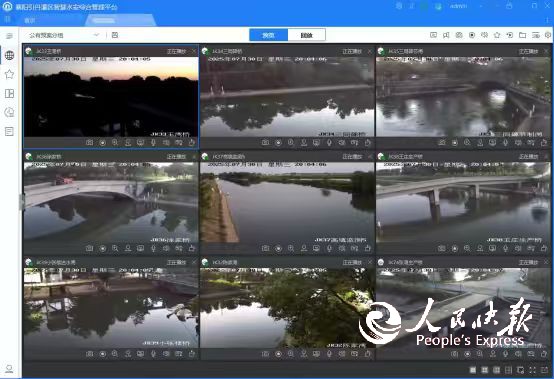Open the folder icon in the top-right toolbar
Image resolution: width=554 pixels, height=379 pixels.
click(x=523, y=35)
